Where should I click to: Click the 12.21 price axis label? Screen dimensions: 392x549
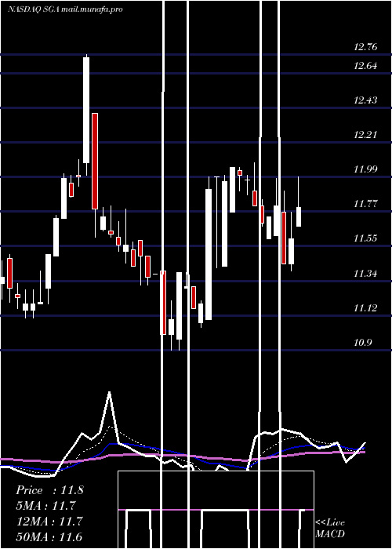pyautogui.click(x=365, y=135)
